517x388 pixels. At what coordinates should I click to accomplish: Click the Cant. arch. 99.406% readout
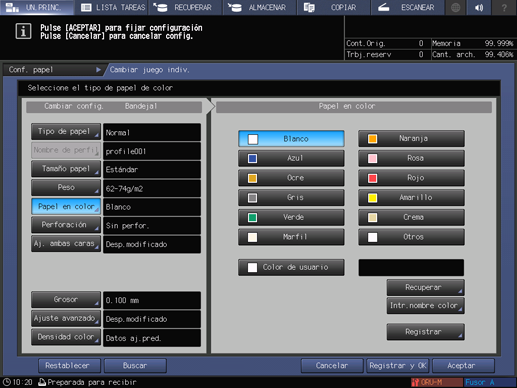473,54
